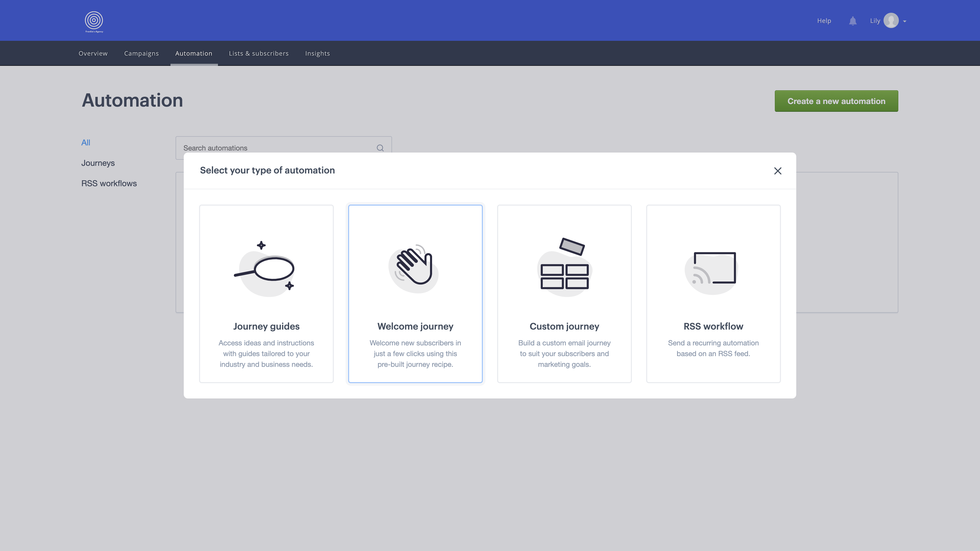Filter by Journeys in the sidebar
Viewport: 980px width, 551px height.
tap(98, 163)
